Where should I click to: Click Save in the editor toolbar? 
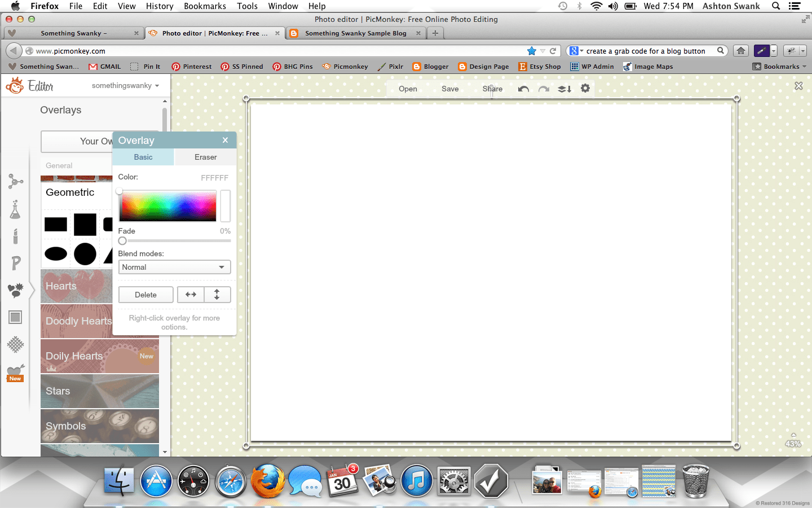pos(450,89)
